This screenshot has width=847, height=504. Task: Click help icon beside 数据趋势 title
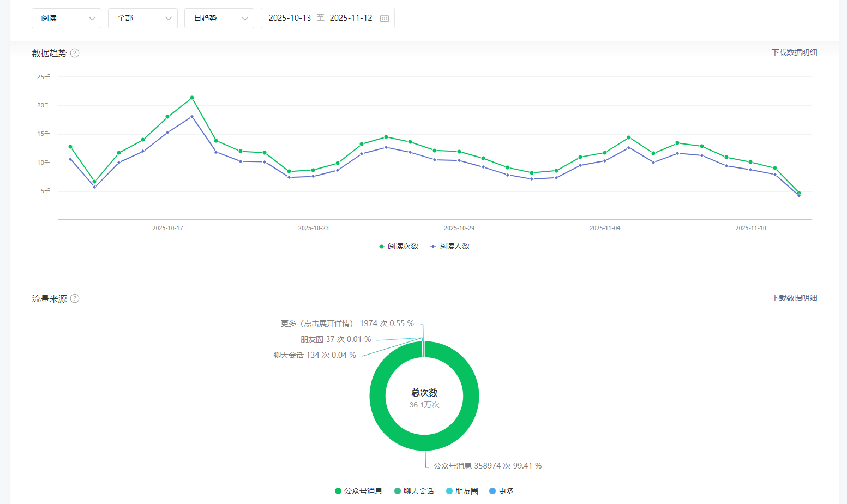click(x=75, y=53)
